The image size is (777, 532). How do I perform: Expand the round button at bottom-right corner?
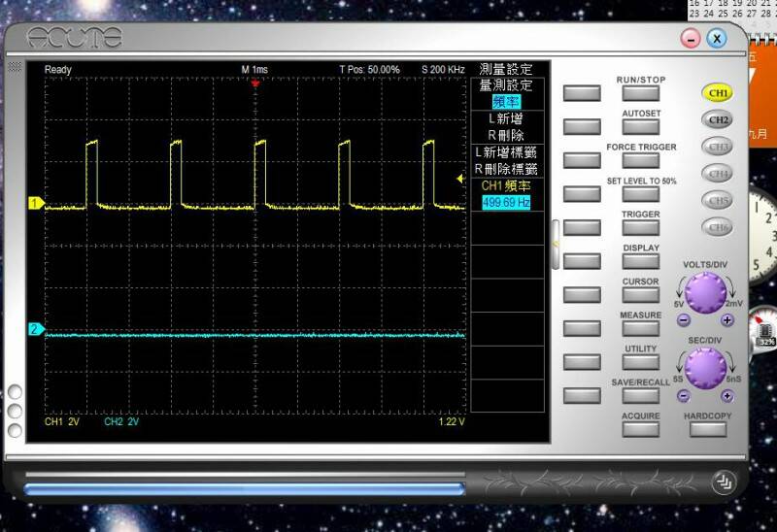pos(722,481)
